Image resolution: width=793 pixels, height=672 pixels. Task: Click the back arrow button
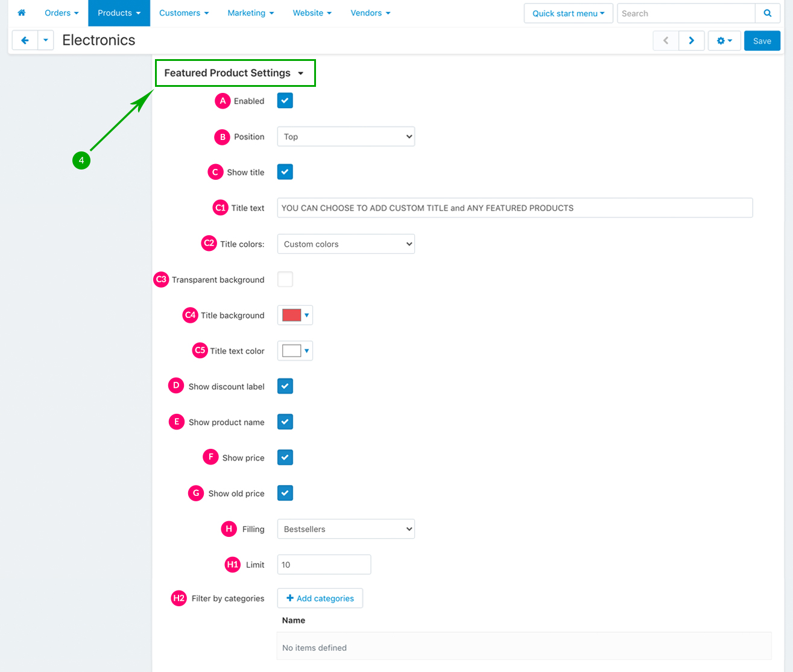pyautogui.click(x=25, y=40)
